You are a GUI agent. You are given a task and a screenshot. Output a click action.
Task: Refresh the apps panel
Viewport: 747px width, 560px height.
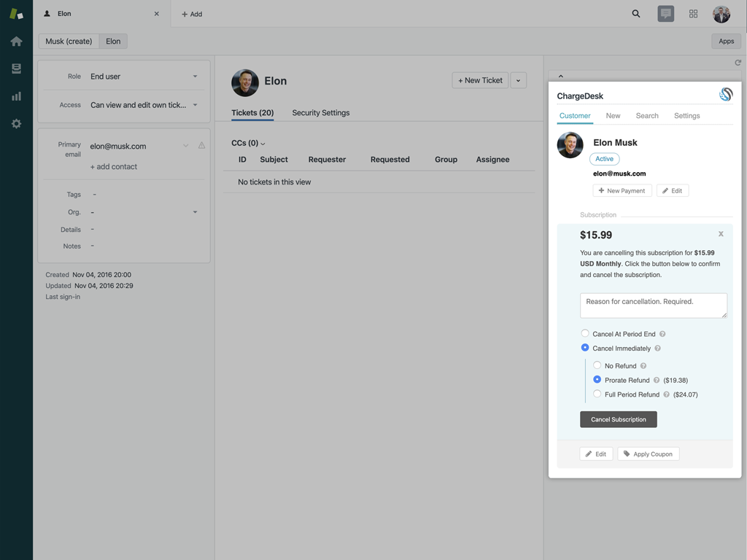pyautogui.click(x=738, y=63)
